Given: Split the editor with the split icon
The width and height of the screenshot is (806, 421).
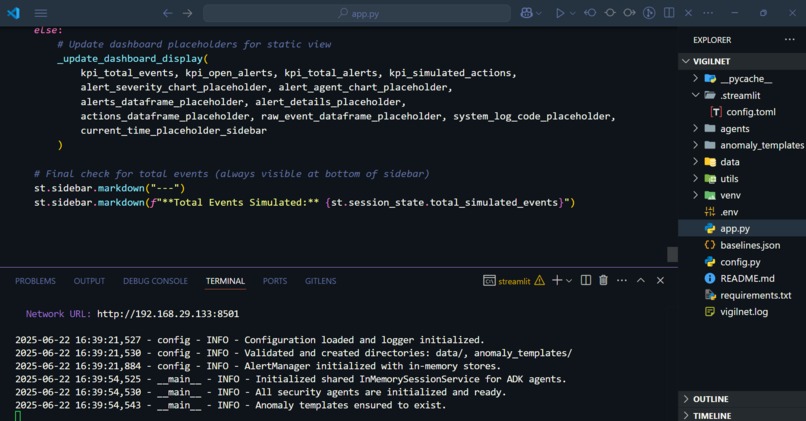Looking at the screenshot, I should 669,13.
